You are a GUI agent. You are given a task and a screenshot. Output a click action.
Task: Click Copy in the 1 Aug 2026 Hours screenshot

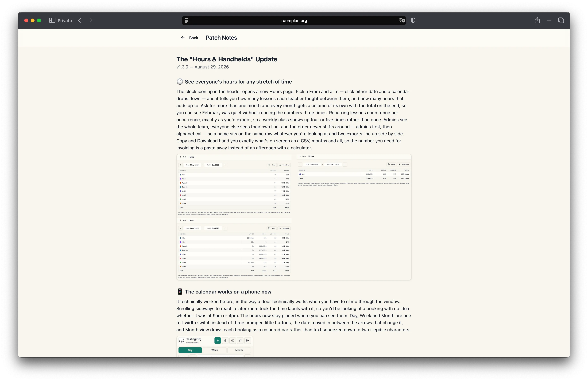click(271, 228)
